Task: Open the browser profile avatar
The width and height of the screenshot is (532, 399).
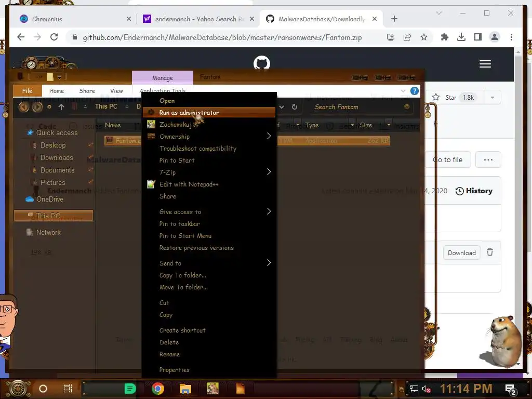Action: pos(495,37)
